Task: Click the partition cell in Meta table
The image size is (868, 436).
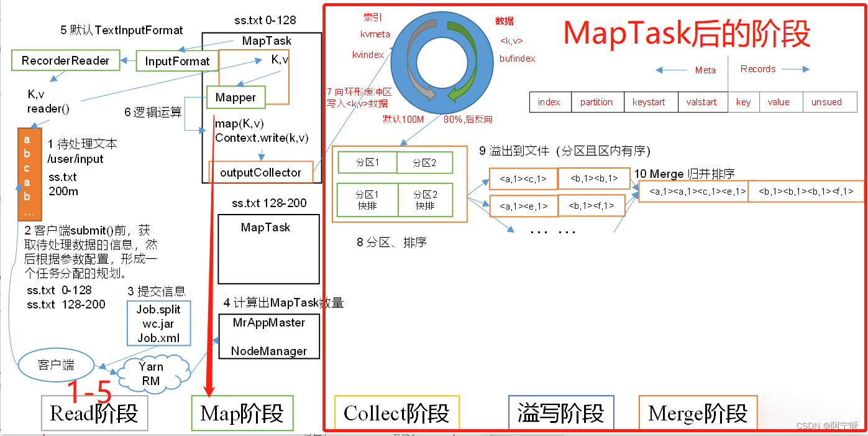Action: click(596, 102)
